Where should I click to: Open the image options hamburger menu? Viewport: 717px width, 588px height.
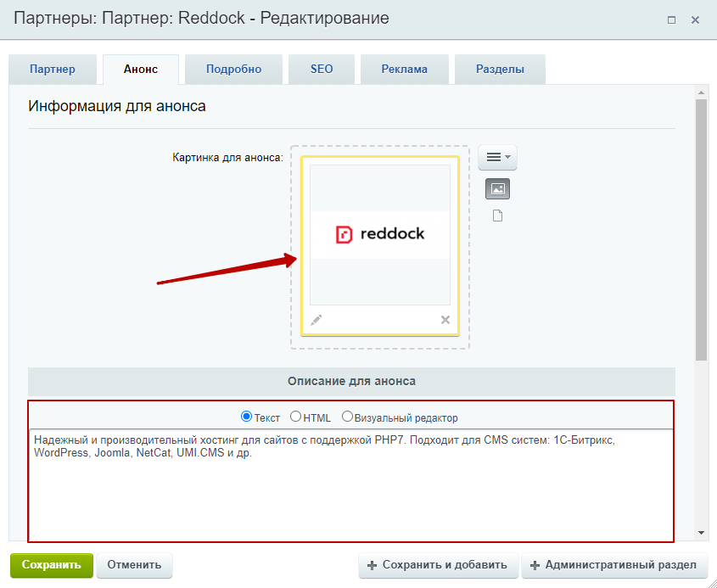(497, 157)
